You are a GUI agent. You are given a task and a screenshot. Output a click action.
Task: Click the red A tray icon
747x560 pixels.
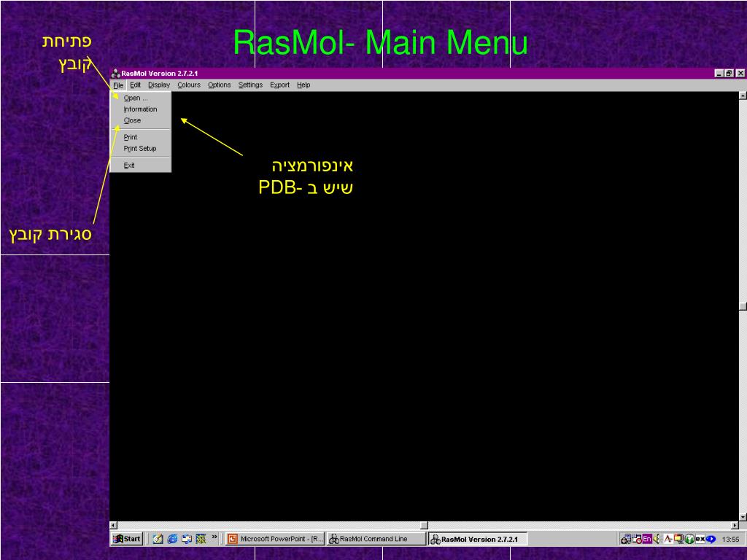(x=668, y=539)
